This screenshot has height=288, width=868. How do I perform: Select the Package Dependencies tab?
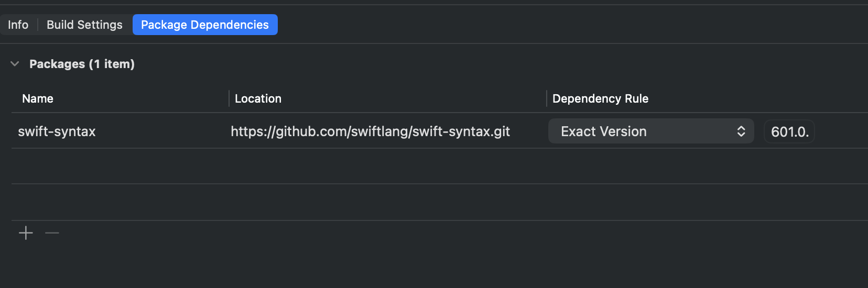(x=205, y=25)
